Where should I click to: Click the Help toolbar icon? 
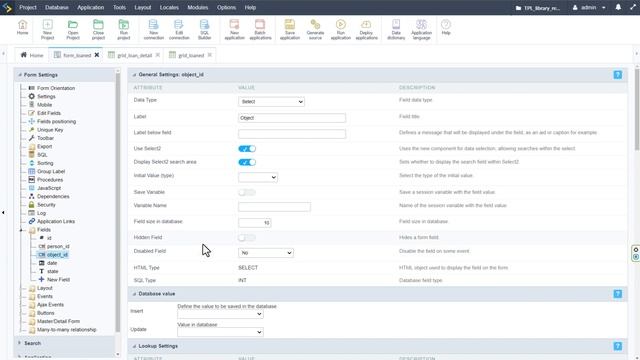[x=446, y=28]
